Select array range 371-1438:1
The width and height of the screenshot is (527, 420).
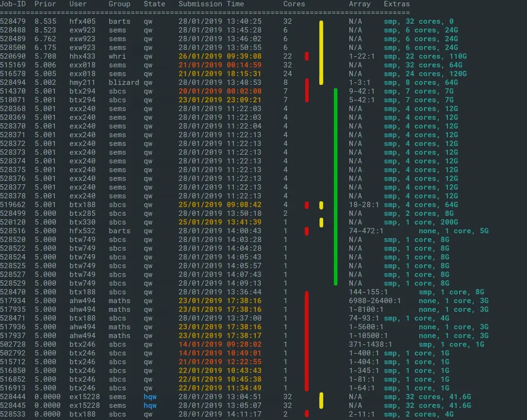click(x=370, y=345)
